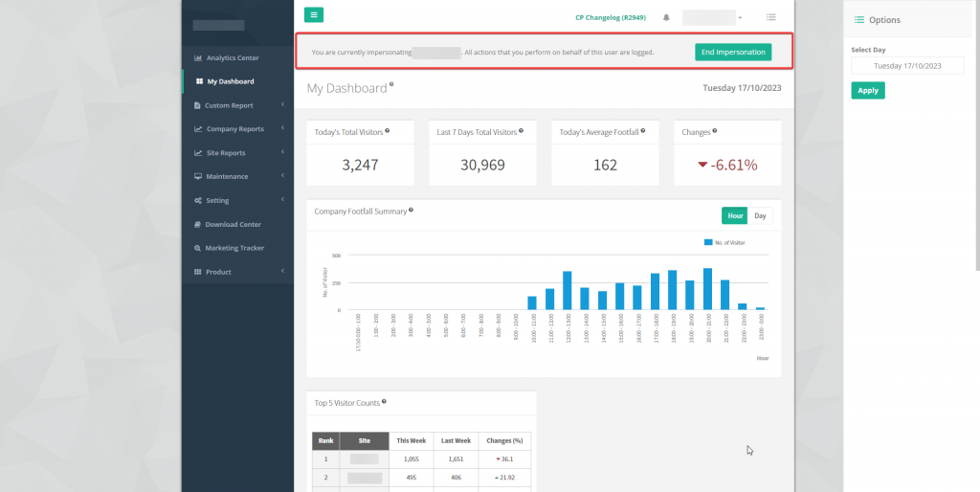
Task: Open notifications bell icon
Action: [666, 17]
